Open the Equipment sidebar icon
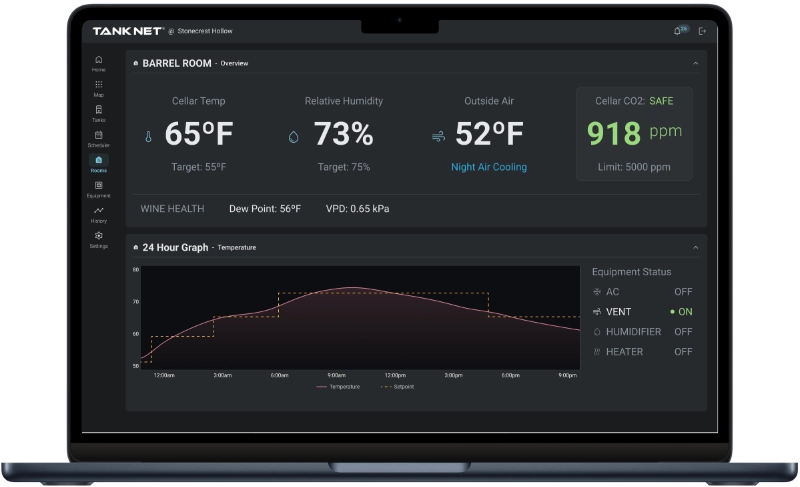The width and height of the screenshot is (800, 487). click(98, 186)
